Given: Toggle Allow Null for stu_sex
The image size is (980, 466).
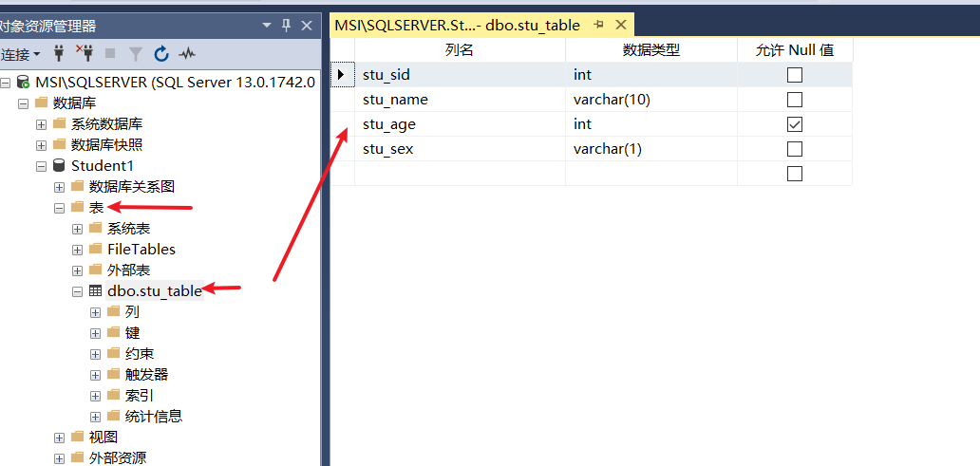Looking at the screenshot, I should (795, 149).
